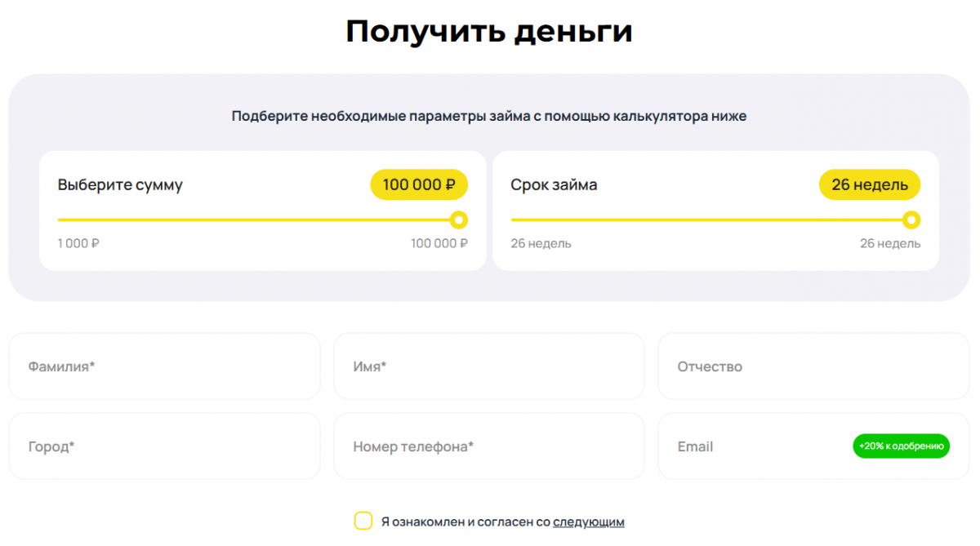Click into the Отчество field
Image resolution: width=980 pixels, height=546 pixels.
coord(813,366)
